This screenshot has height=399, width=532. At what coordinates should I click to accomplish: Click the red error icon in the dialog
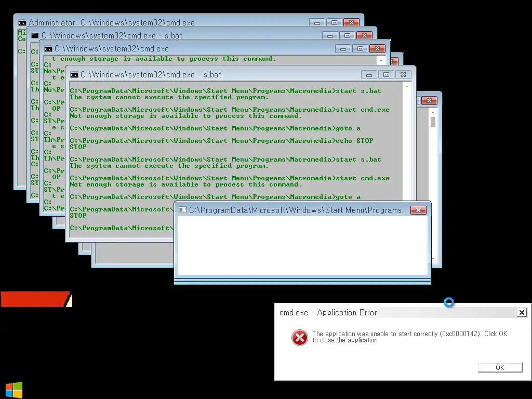pos(300,337)
